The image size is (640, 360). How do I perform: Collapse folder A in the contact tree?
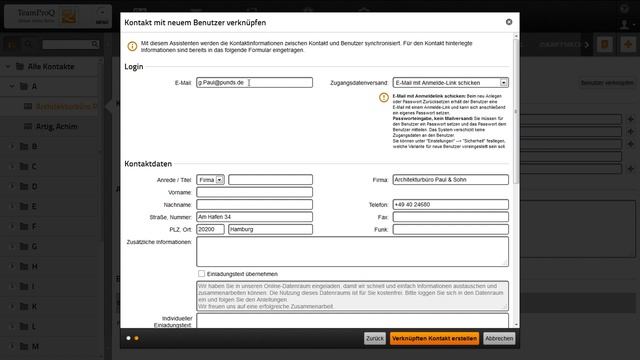[12, 86]
